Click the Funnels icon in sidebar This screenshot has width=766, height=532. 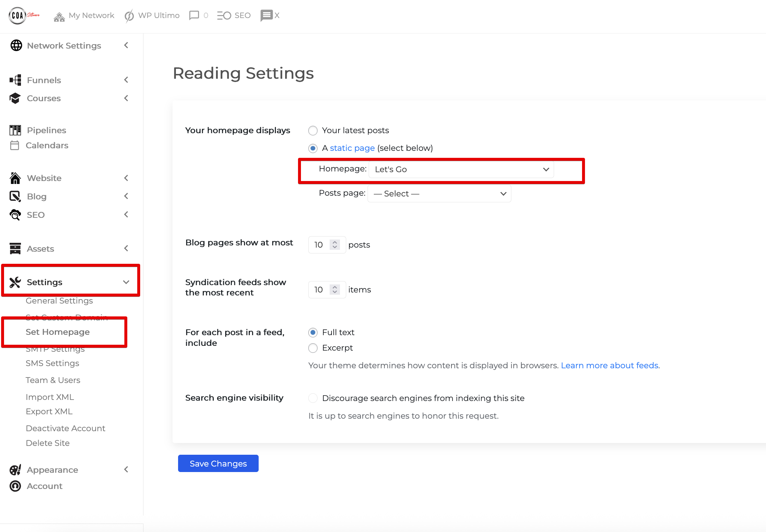tap(15, 80)
